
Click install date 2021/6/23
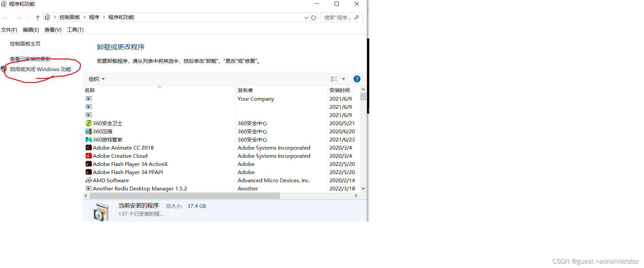[342, 139]
